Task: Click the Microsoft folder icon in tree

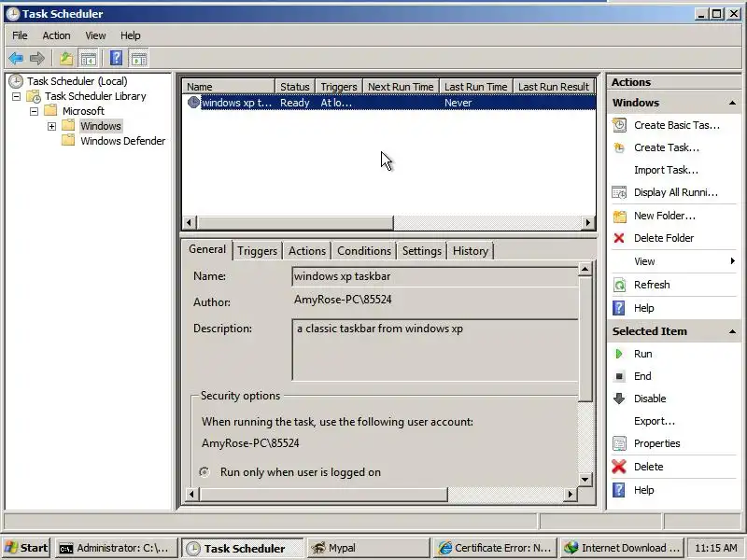Action: (50, 110)
